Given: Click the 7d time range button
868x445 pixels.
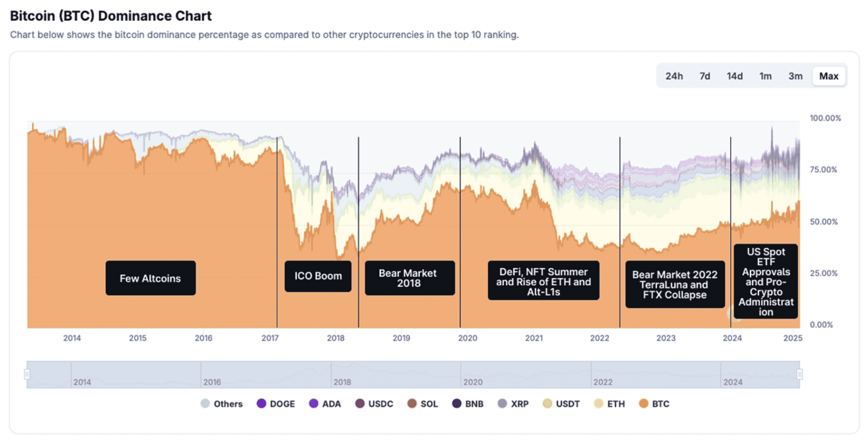Looking at the screenshot, I should [705, 76].
